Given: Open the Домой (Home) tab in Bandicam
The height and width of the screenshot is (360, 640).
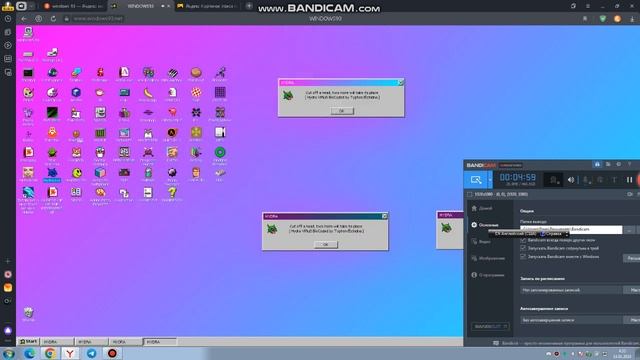Looking at the screenshot, I should pyautogui.click(x=482, y=208).
